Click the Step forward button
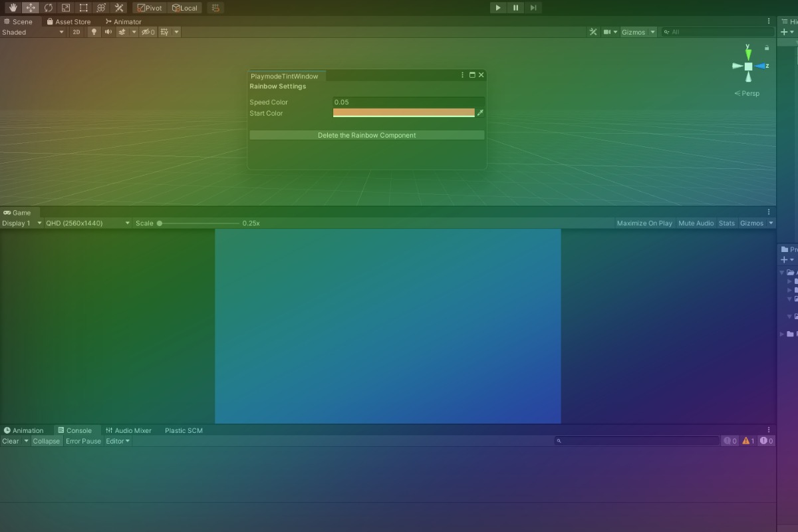Viewport: 798px width, 532px height. pyautogui.click(x=533, y=8)
